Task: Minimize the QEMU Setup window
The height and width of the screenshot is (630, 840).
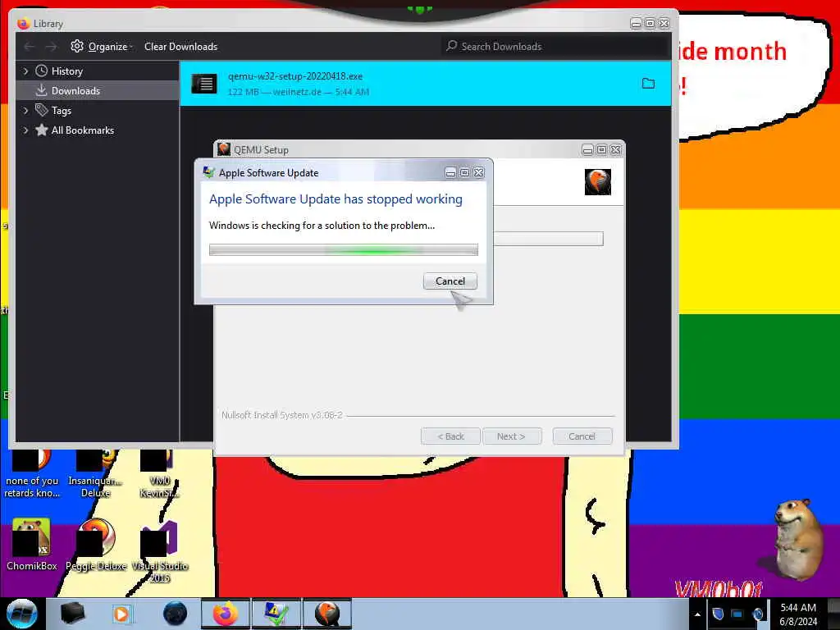Action: pos(587,149)
